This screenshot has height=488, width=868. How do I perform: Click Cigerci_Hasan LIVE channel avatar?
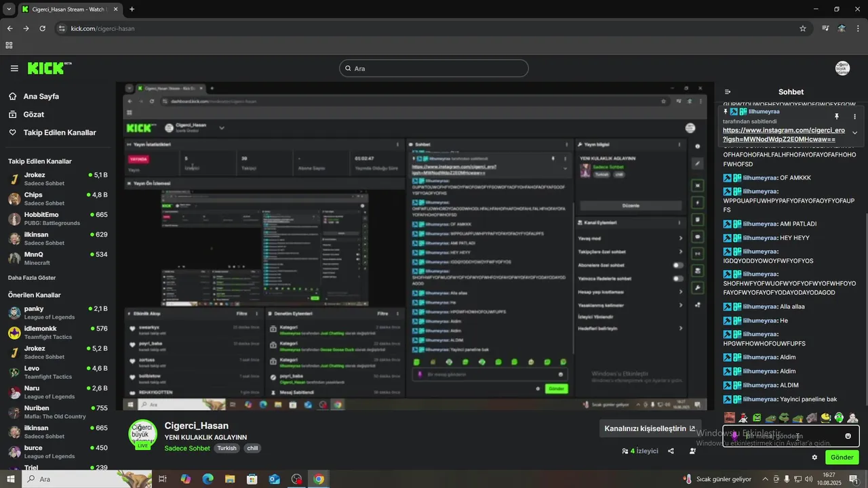(142, 434)
